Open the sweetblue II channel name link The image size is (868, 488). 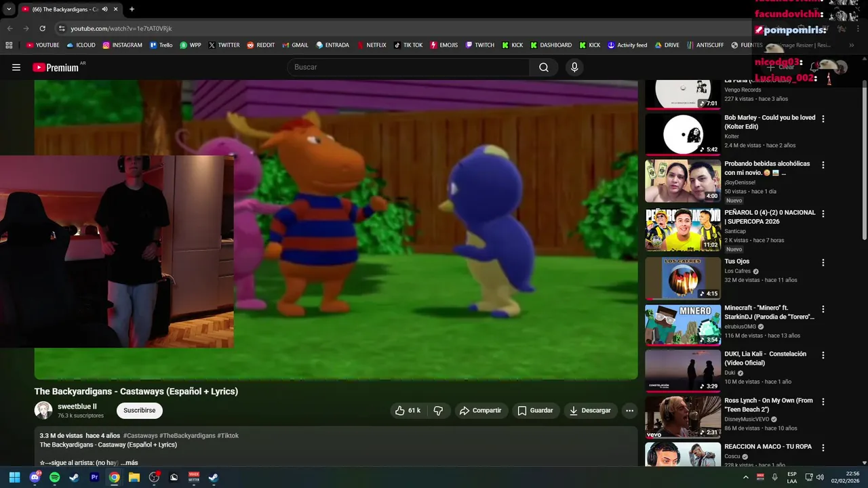[77, 407]
